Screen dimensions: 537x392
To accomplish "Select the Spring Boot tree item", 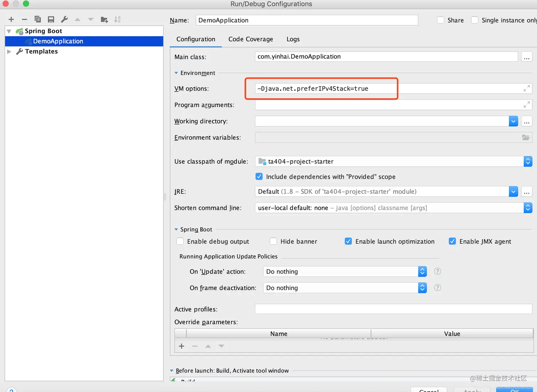I will tap(84, 31).
